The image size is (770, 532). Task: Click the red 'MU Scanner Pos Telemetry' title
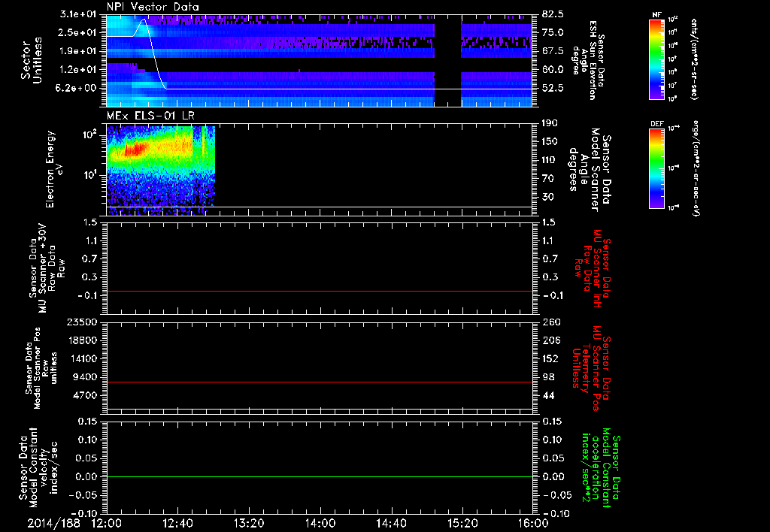[x=591, y=367]
